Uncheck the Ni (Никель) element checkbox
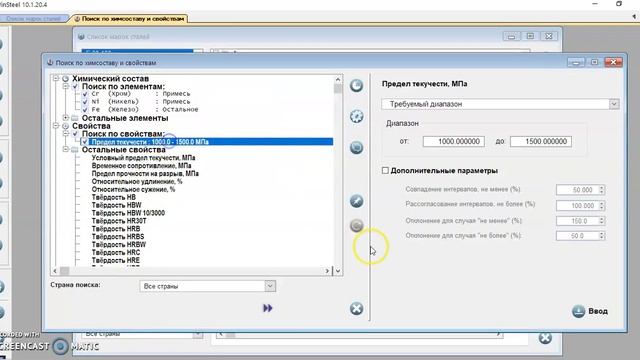 click(x=85, y=102)
